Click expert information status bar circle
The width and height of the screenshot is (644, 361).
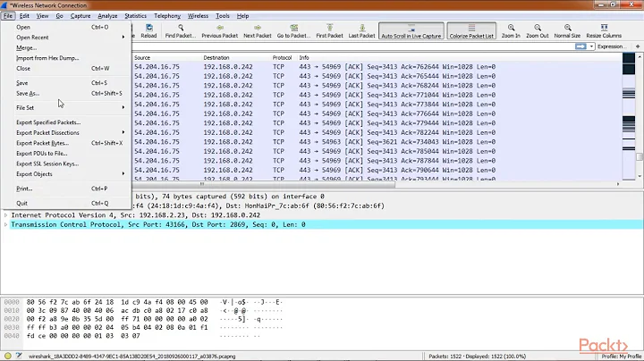pyautogui.click(x=8, y=356)
